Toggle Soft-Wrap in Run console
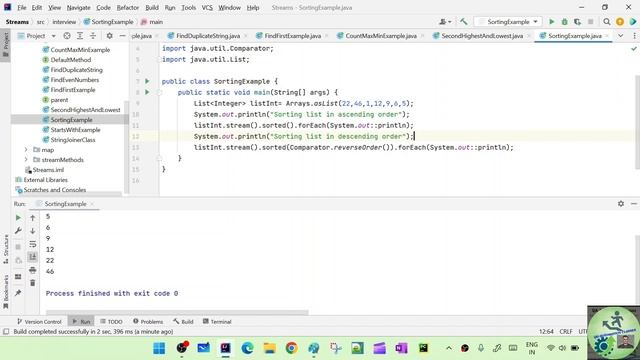 tap(33, 244)
